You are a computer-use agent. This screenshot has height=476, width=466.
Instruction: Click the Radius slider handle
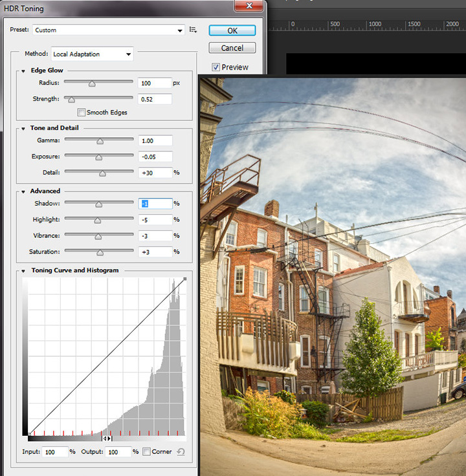[92, 83]
